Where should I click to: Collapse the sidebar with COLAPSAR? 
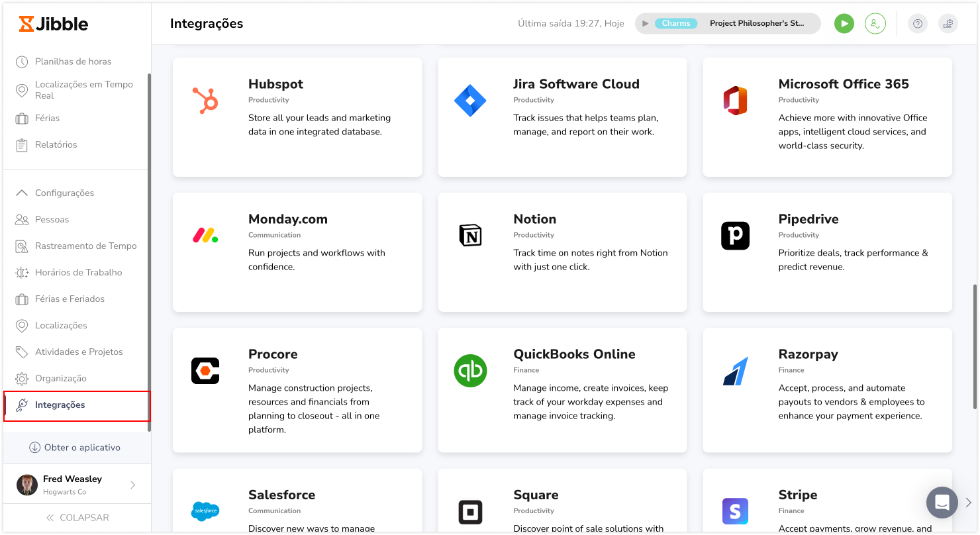[77, 518]
